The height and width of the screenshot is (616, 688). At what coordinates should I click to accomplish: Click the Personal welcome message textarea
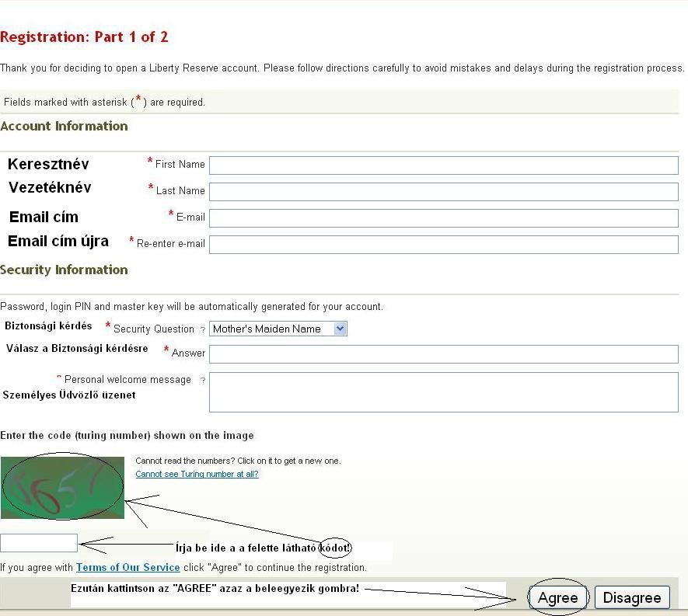444,392
